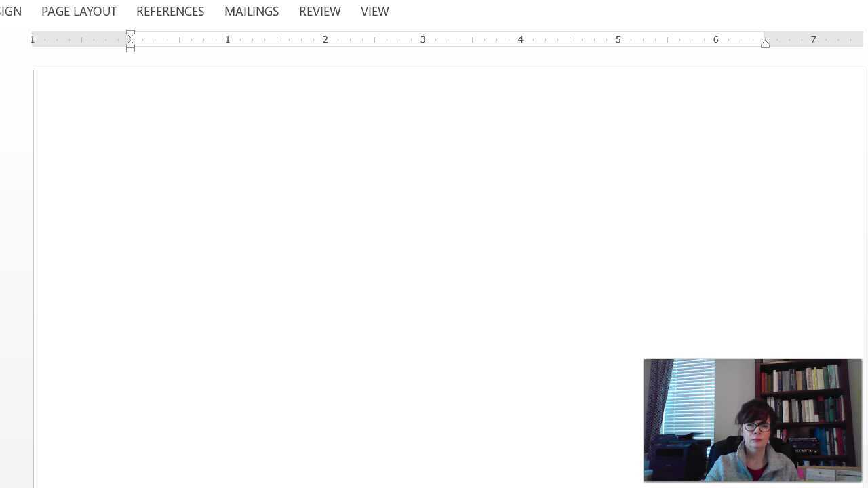868x488 pixels.
Task: Click the ruler at the 5-inch mark
Action: click(x=618, y=39)
